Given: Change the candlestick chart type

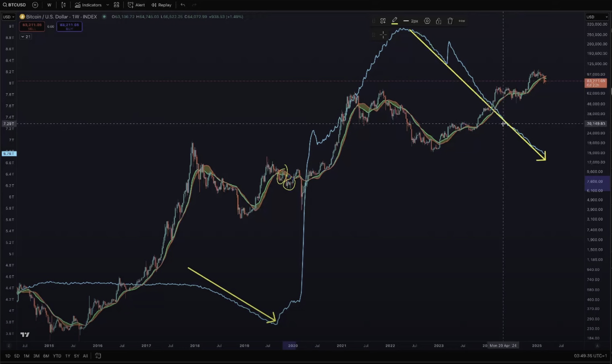Looking at the screenshot, I should [x=63, y=5].
